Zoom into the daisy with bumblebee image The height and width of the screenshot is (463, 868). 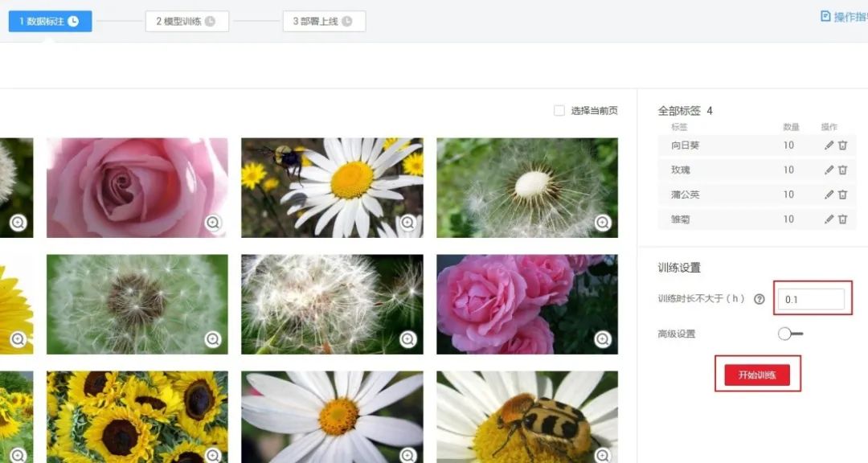(x=408, y=223)
